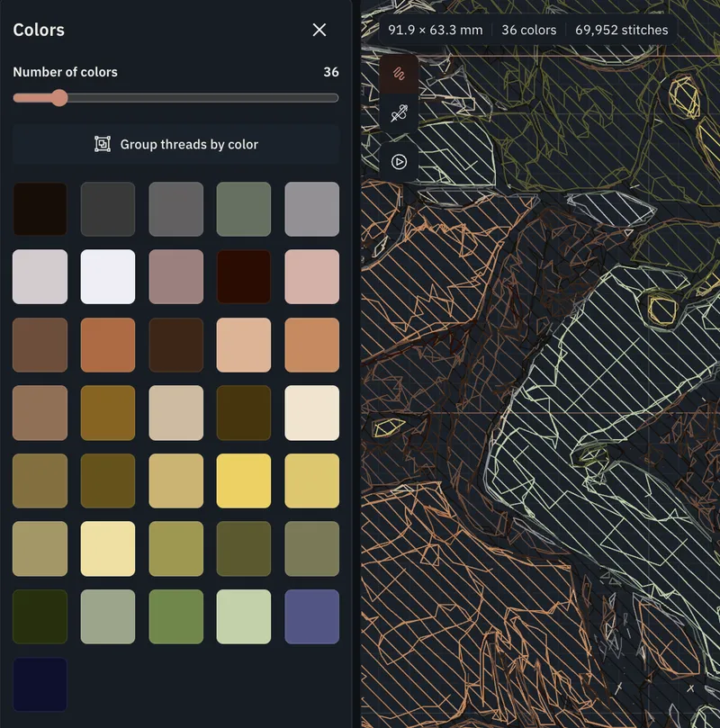
Task: Select the dark olive brown swatch in fourth row
Action: pyautogui.click(x=244, y=413)
